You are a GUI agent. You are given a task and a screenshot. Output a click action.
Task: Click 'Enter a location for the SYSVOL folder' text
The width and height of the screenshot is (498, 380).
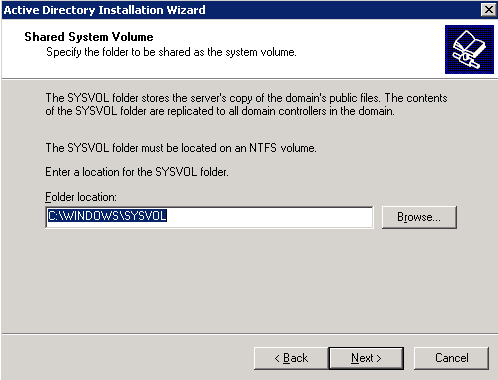pyautogui.click(x=137, y=172)
